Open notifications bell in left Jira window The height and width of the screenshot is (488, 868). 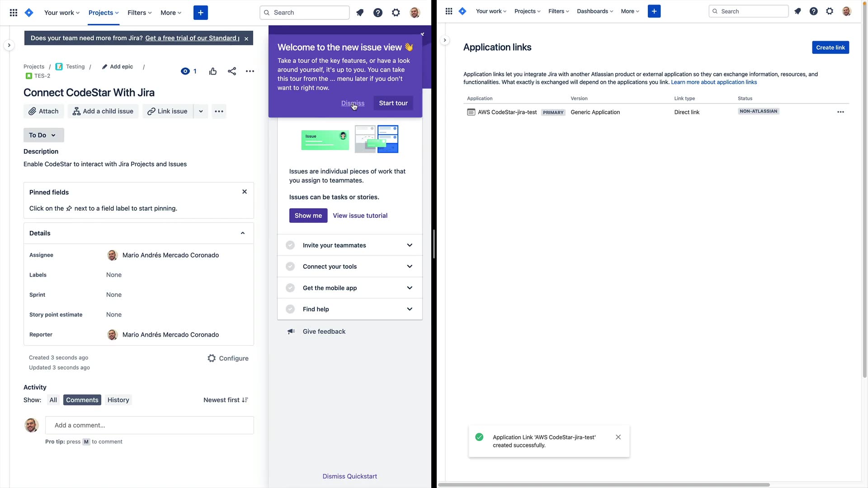coord(360,13)
